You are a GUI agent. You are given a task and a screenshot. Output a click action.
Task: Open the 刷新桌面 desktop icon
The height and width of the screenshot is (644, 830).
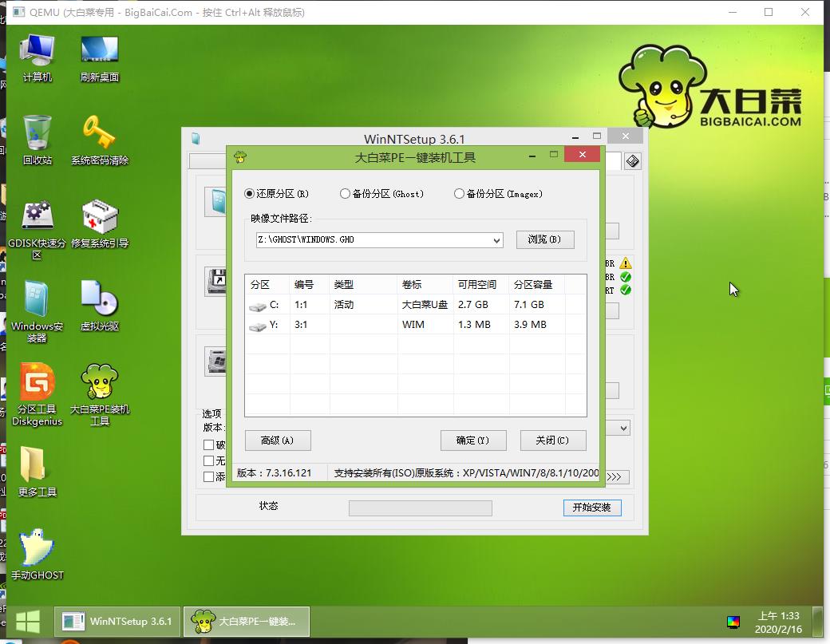(x=100, y=57)
